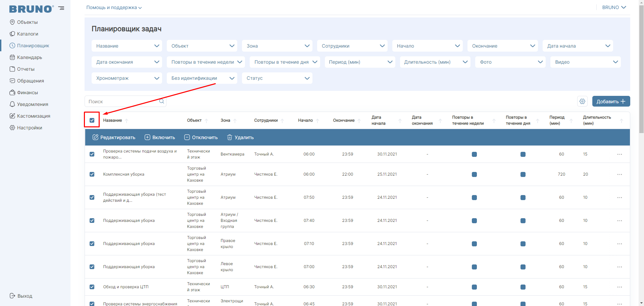
Task: Click Редактировать in bulk action bar
Action: (x=114, y=137)
